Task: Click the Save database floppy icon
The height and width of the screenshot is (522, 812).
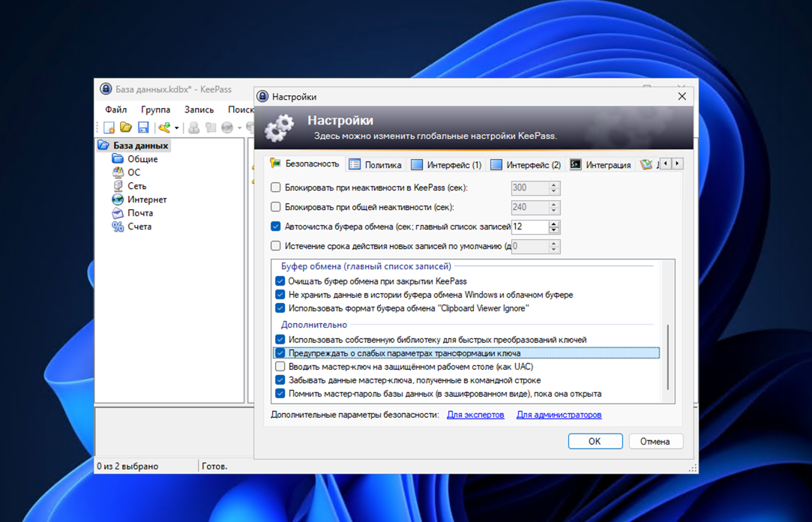Action: (143, 128)
